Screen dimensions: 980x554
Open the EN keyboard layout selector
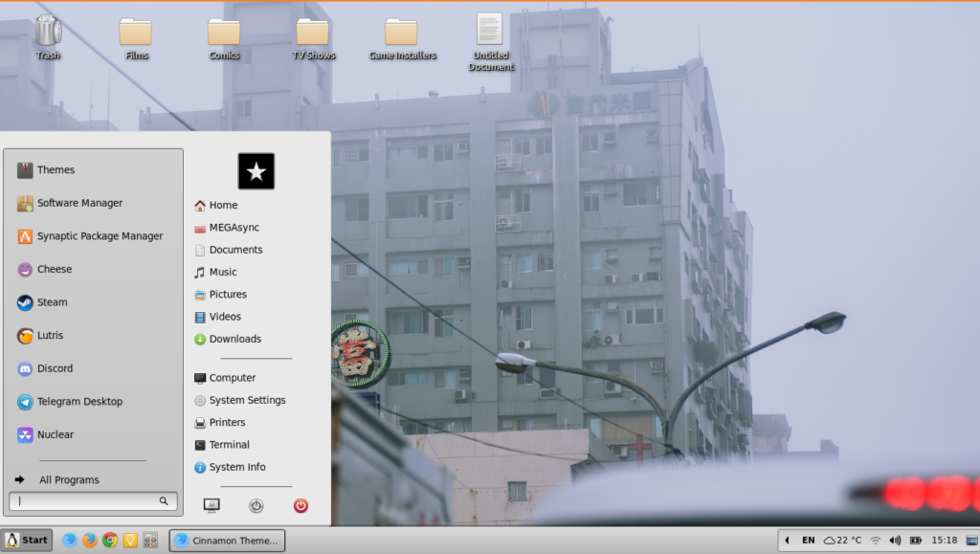809,541
